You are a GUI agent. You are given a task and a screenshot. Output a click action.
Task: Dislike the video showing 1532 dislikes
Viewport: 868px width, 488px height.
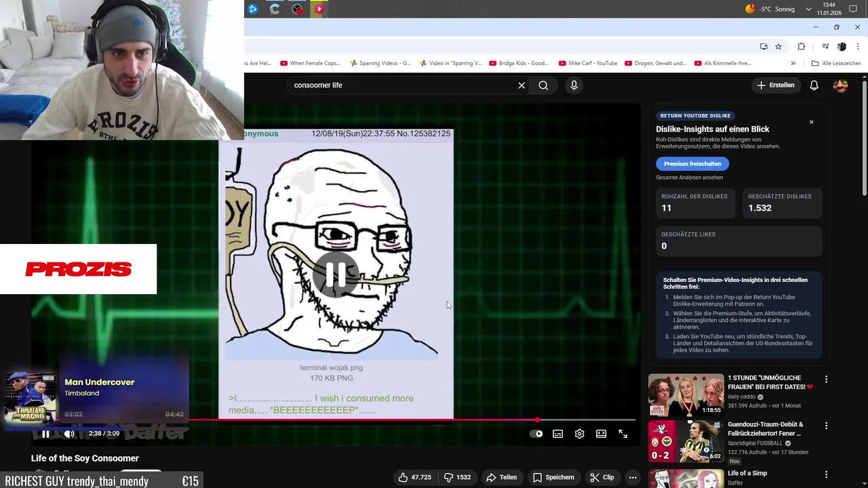(x=457, y=477)
